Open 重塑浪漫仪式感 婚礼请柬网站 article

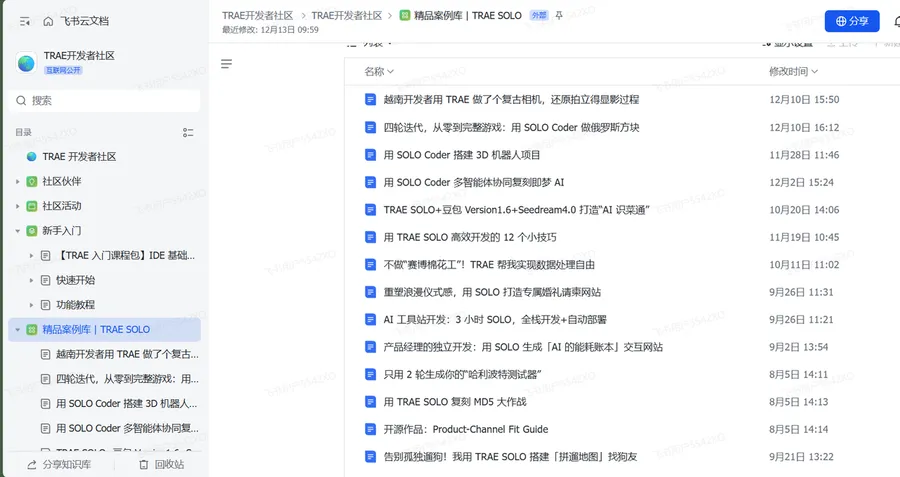pyautogui.click(x=492, y=292)
